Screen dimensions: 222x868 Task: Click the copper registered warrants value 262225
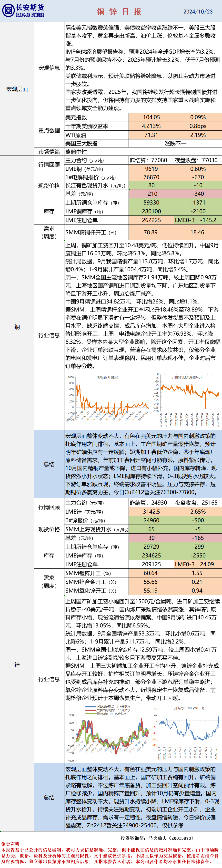[x=151, y=220]
